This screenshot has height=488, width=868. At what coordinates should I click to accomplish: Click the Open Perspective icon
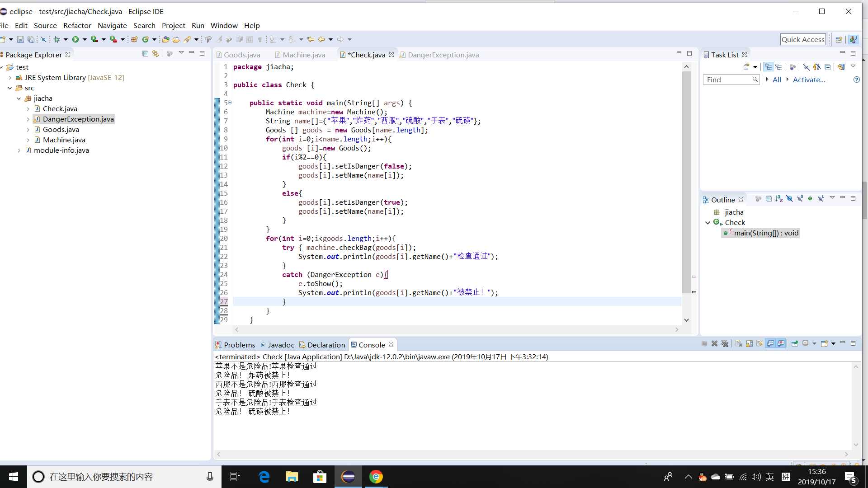point(839,40)
